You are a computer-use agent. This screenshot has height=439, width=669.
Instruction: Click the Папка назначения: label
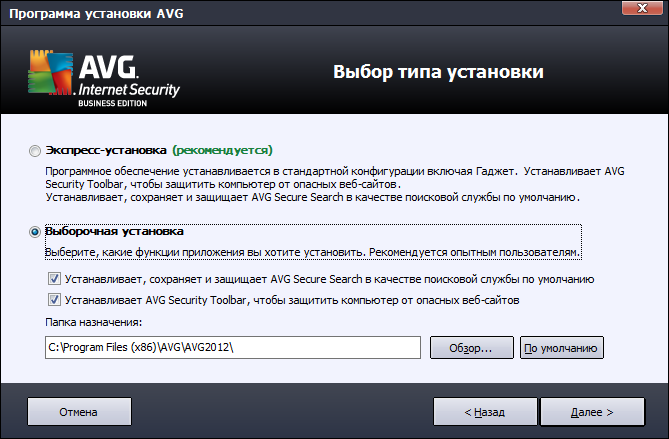(x=93, y=322)
